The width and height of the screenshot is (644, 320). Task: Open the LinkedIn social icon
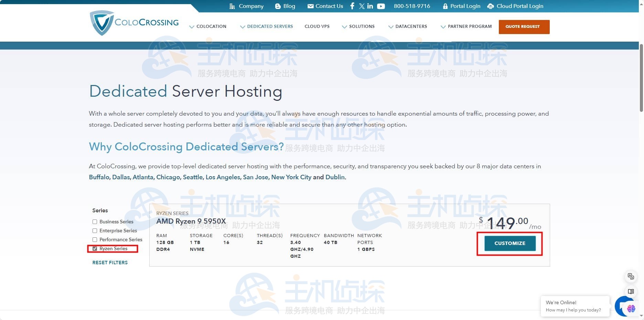[x=370, y=6]
